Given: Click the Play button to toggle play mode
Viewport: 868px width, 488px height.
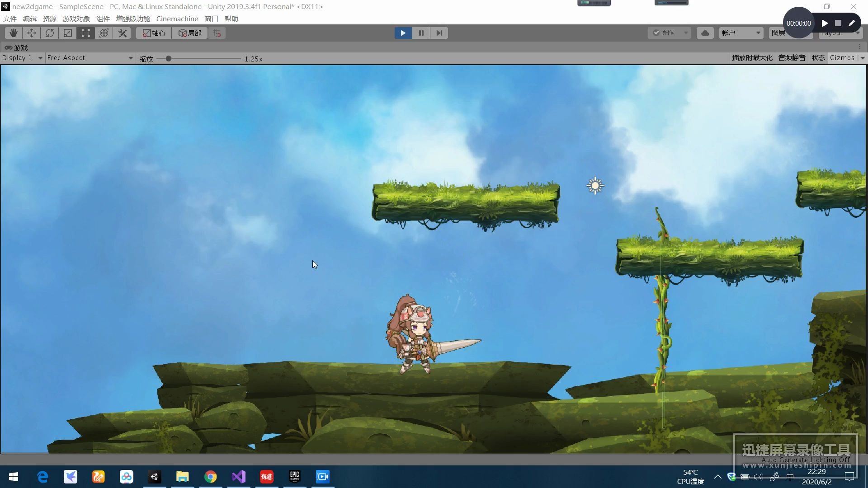Looking at the screenshot, I should [x=403, y=33].
